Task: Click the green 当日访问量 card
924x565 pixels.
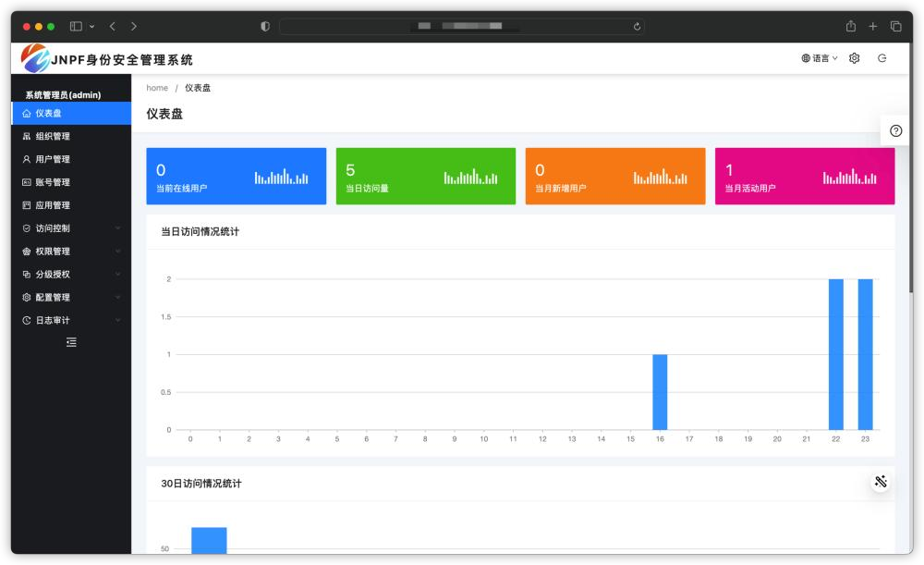Action: (425, 177)
